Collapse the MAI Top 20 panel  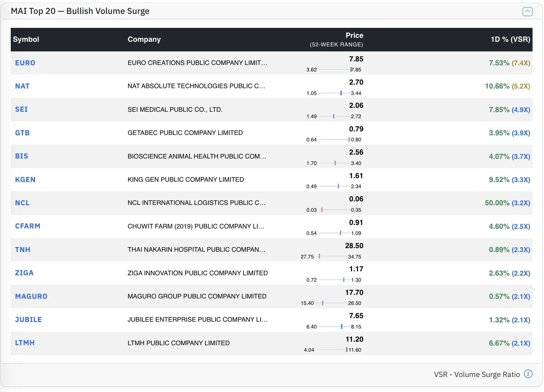(527, 11)
